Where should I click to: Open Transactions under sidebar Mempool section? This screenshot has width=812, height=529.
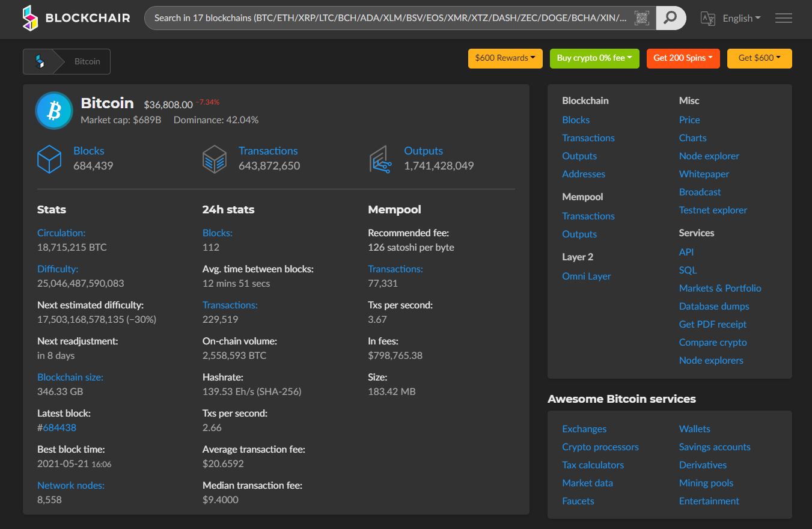[x=588, y=216]
